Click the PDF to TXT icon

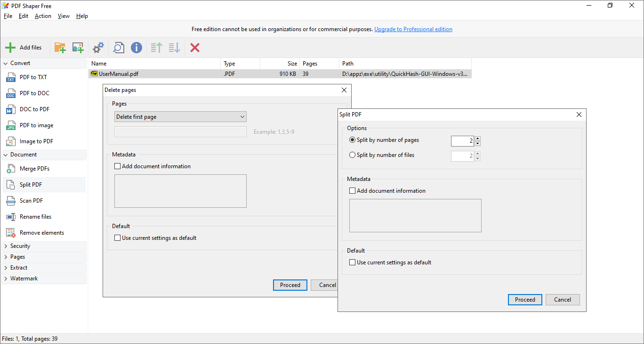[11, 78]
